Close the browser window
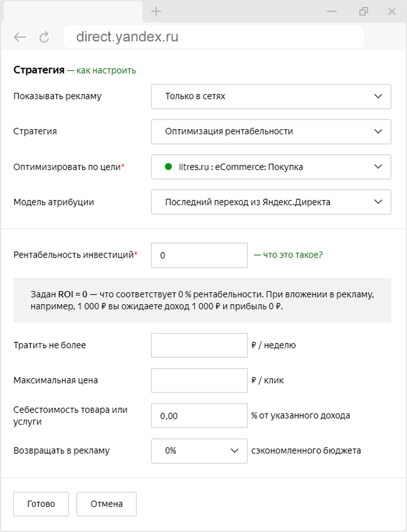The image size is (407, 532). (x=392, y=11)
